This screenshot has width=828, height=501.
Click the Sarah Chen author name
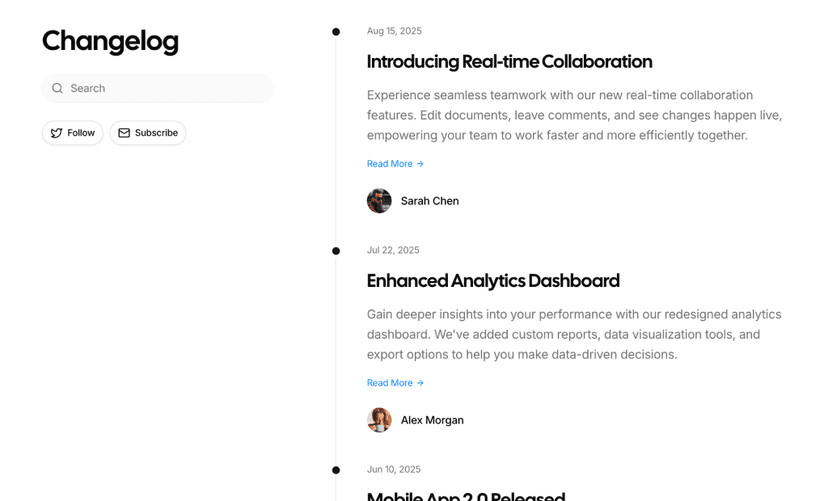[430, 201]
